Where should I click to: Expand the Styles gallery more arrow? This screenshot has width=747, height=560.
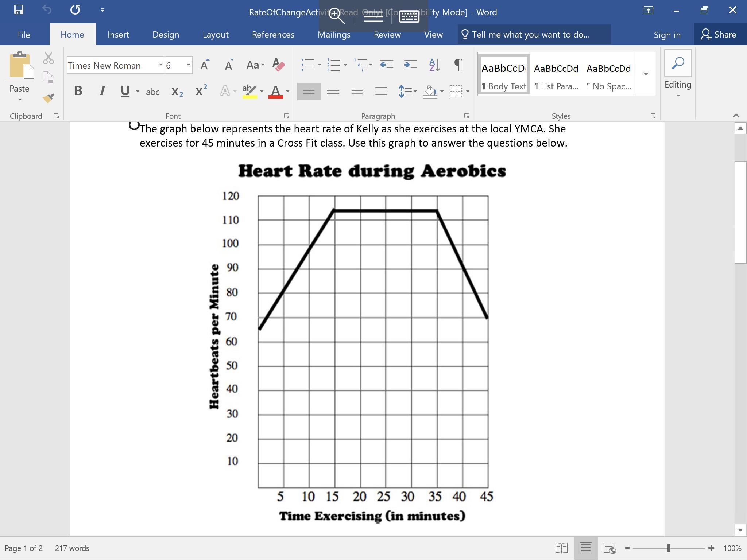click(x=646, y=74)
